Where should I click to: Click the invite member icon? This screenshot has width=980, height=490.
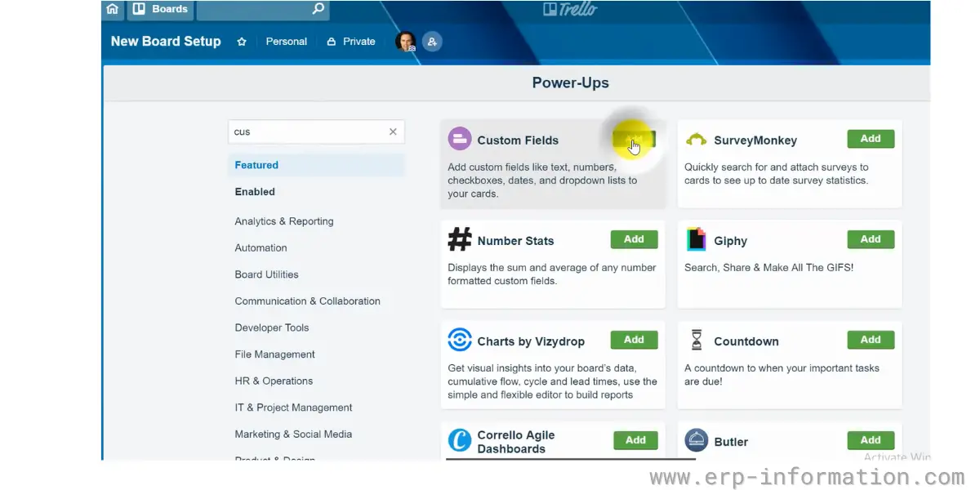click(x=432, y=42)
